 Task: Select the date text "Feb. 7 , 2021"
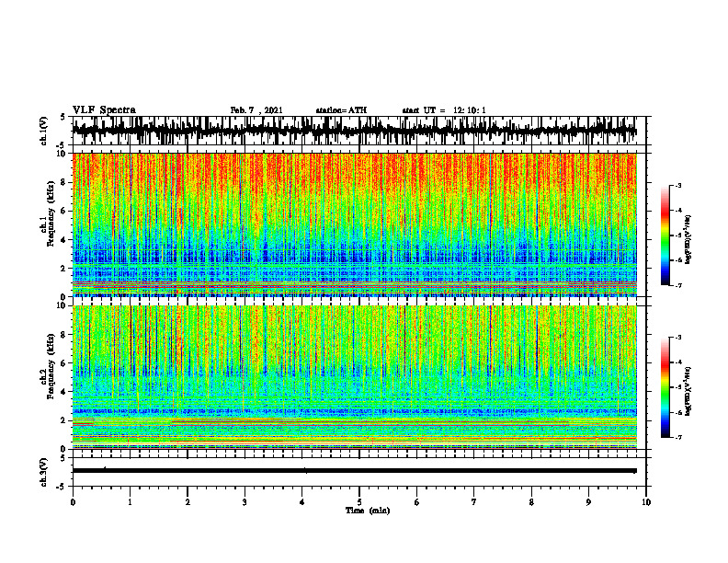[x=256, y=110]
